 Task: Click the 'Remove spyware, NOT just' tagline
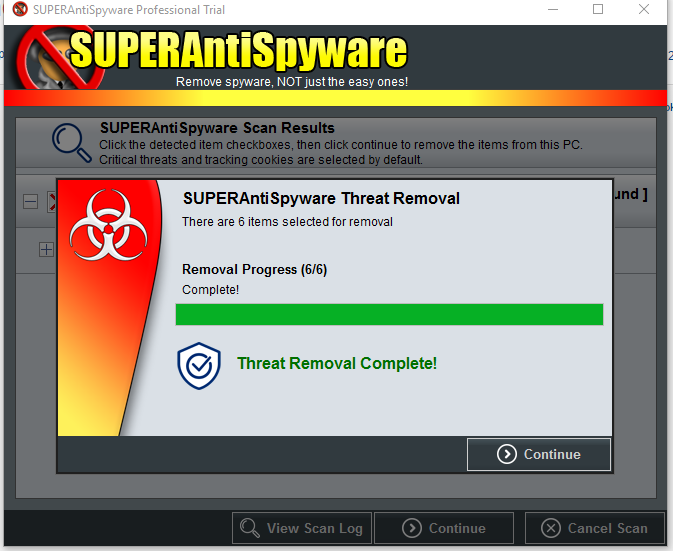click(292, 82)
